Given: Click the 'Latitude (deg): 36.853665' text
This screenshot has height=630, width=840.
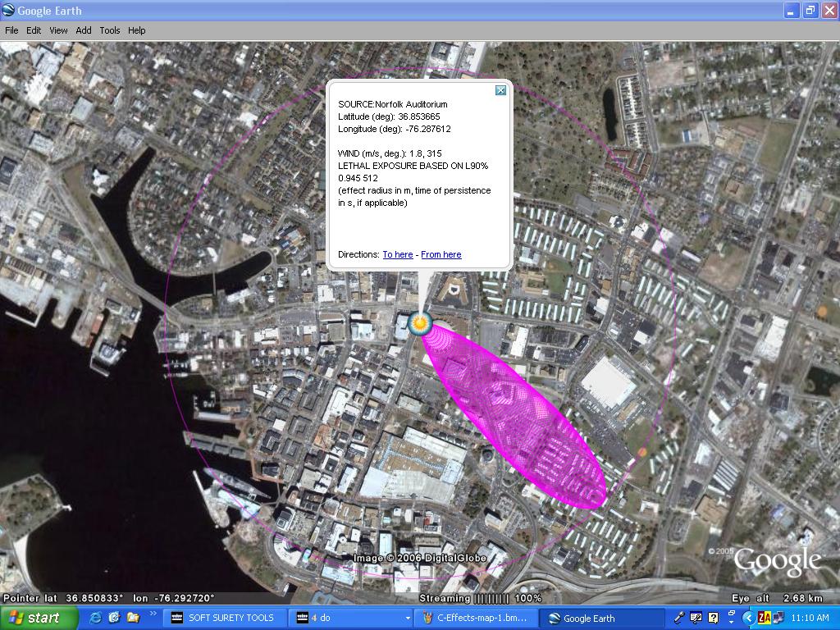Looking at the screenshot, I should [389, 116].
